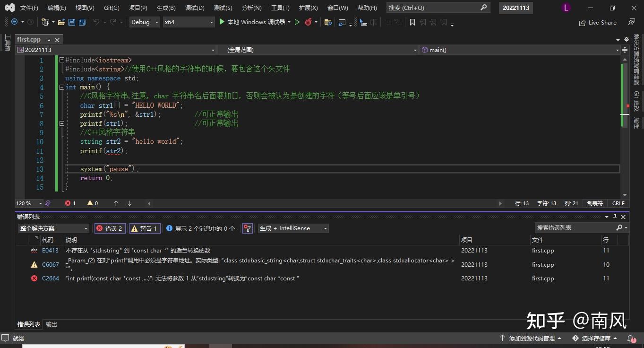Open the Debug configuration dropdown
Image resolution: width=644 pixels, height=348 pixels.
145,22
